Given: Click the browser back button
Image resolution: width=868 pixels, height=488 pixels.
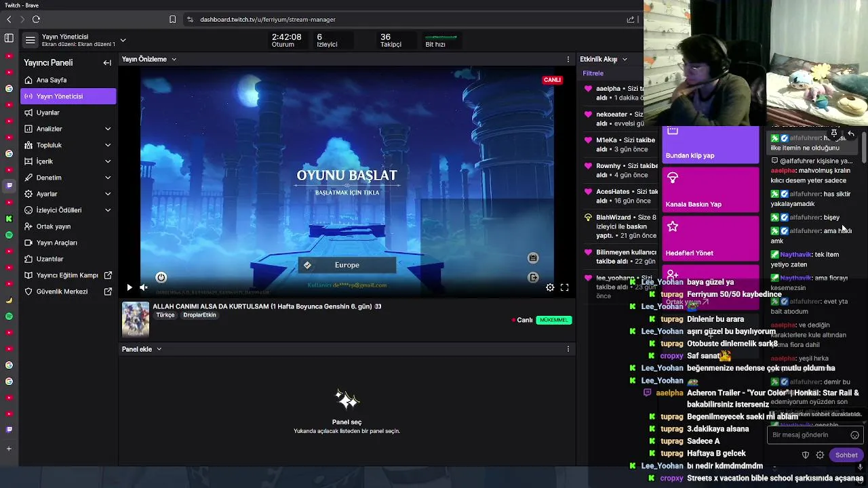Looking at the screenshot, I should pos(9,20).
